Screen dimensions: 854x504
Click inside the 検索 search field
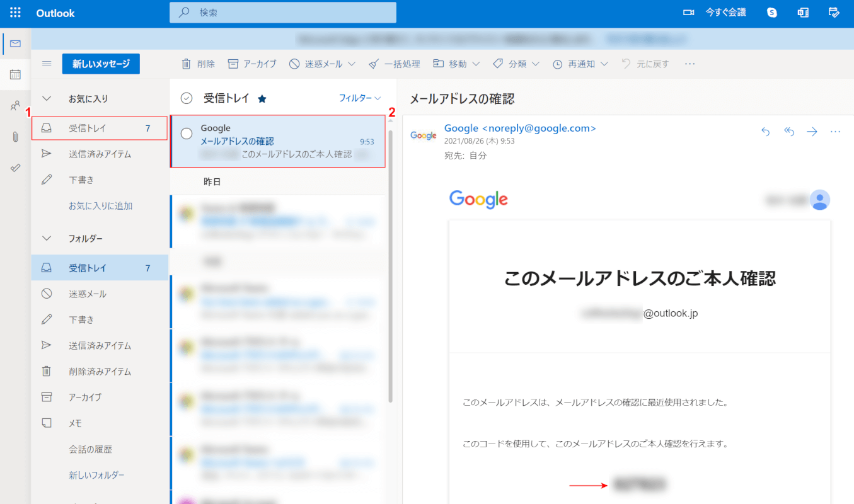(283, 13)
